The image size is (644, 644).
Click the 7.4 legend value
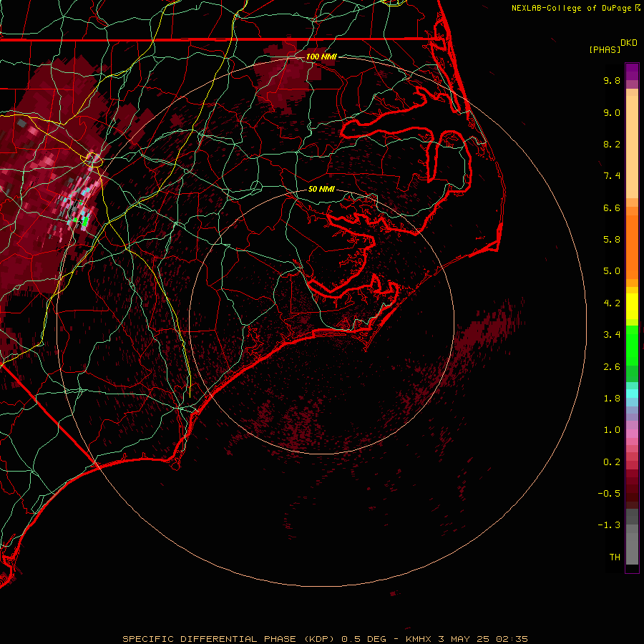pyautogui.click(x=612, y=176)
